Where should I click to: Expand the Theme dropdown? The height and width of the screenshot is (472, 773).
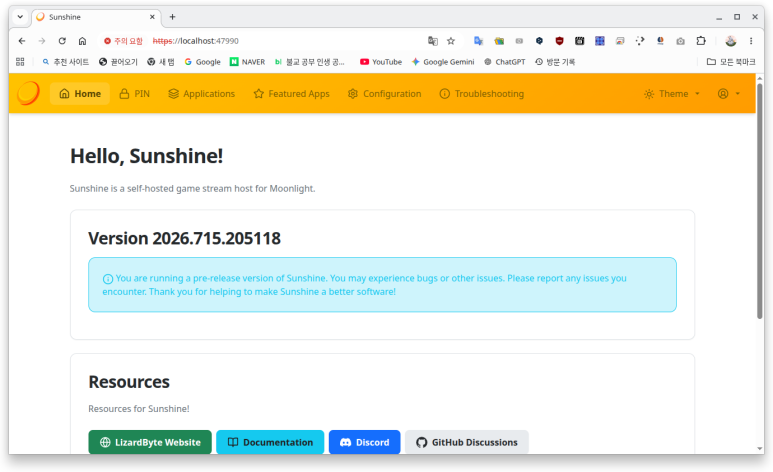672,94
